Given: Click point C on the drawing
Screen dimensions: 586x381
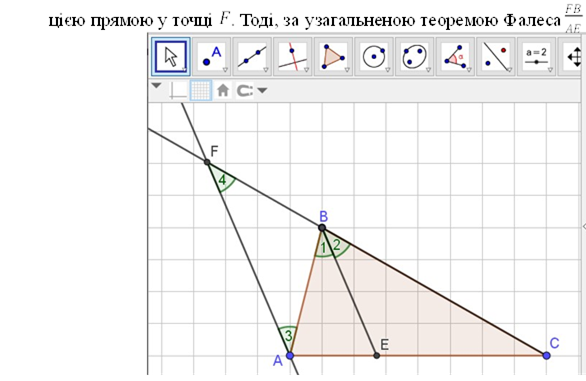Looking at the screenshot, I should pyautogui.click(x=546, y=355).
